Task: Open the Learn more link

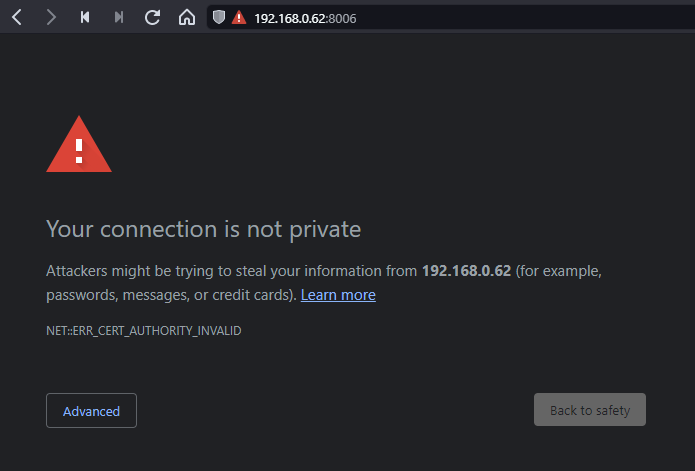Action: tap(338, 295)
